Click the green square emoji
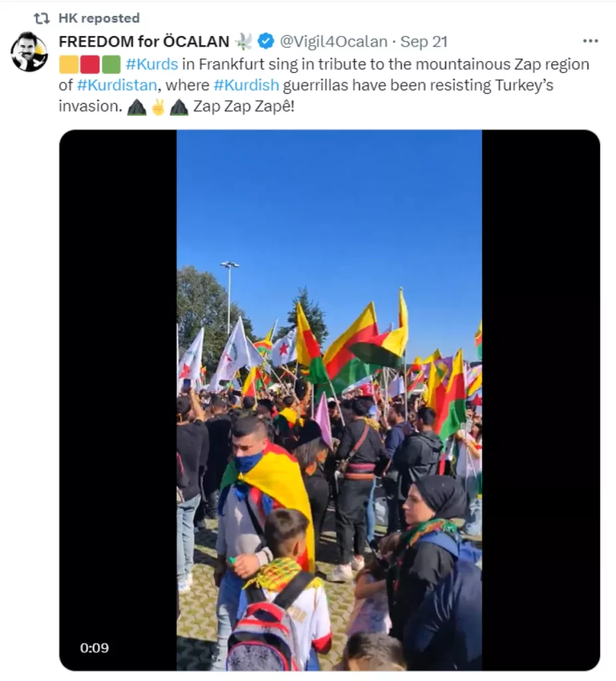616x681 pixels. point(111,65)
